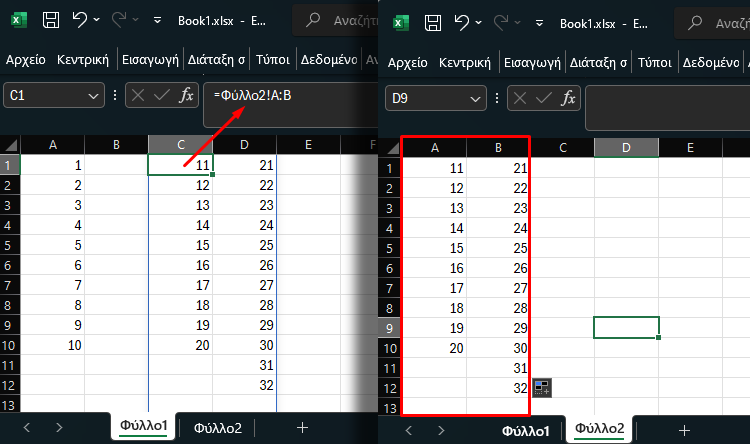The image size is (750, 444).
Task: Customize Quick Access Toolbar in right window
Action: coord(540,23)
